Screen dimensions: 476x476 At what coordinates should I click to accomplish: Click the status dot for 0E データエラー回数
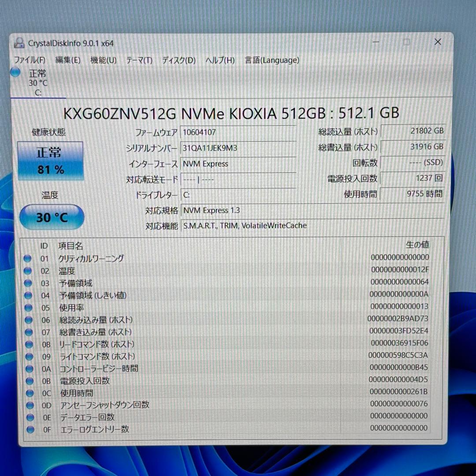pyautogui.click(x=30, y=417)
